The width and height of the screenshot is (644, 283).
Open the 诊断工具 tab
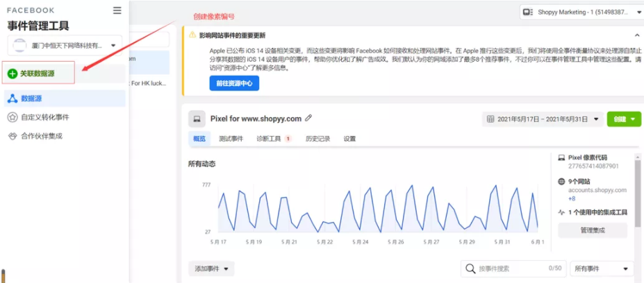click(x=274, y=139)
